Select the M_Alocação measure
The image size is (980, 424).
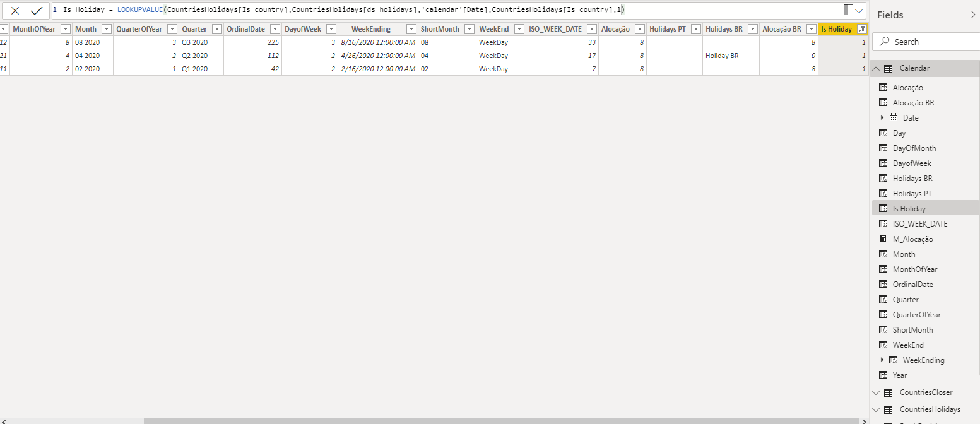click(912, 239)
